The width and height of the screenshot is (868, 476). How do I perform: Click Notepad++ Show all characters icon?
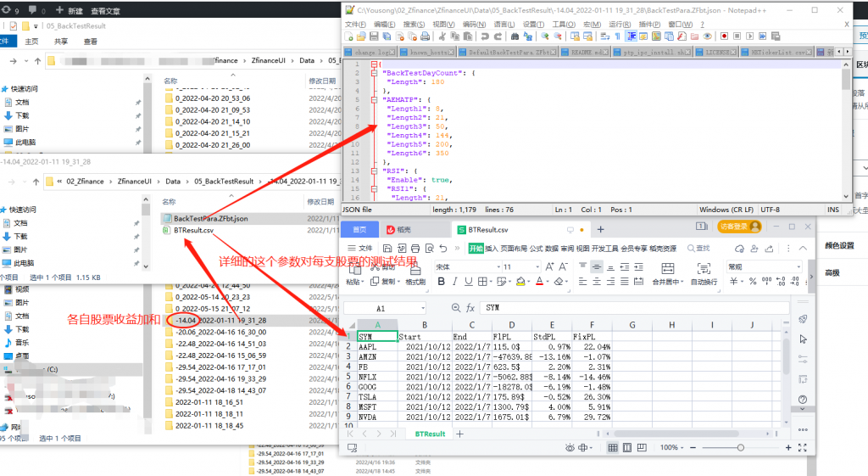[618, 36]
